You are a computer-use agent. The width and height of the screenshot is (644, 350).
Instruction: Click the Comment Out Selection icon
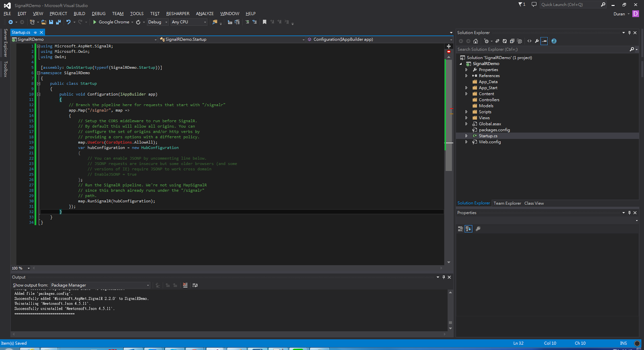pyautogui.click(x=247, y=22)
